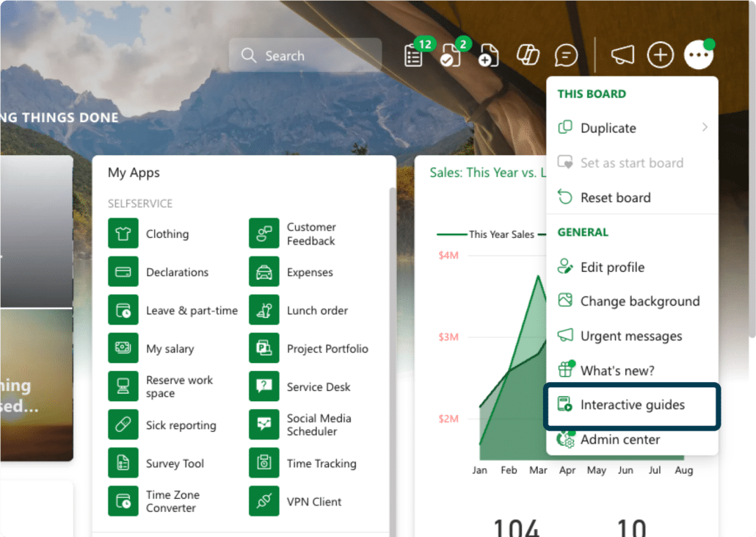Choose Set as start board

pos(632,162)
